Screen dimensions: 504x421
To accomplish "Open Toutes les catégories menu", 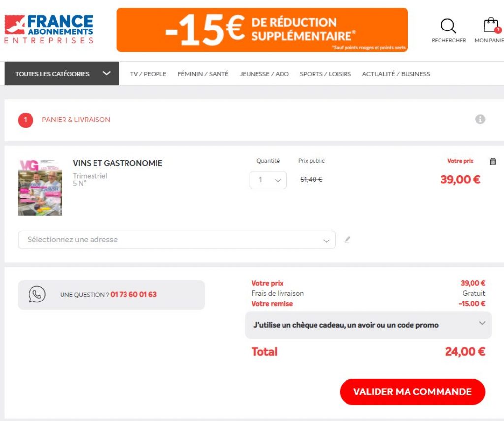I will click(x=62, y=74).
